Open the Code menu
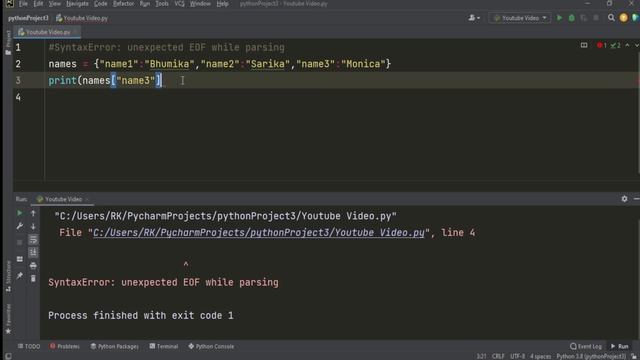Screen dimensions: 640x360 point(100,4)
